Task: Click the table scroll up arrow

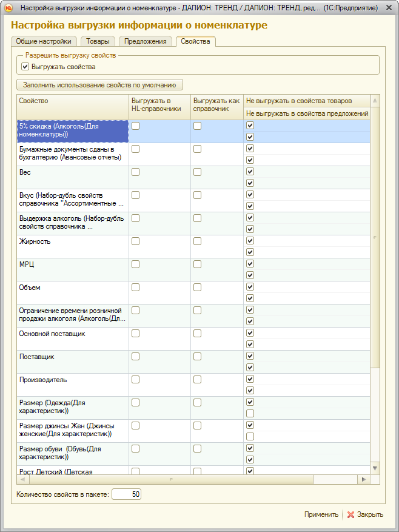Action: [375, 101]
